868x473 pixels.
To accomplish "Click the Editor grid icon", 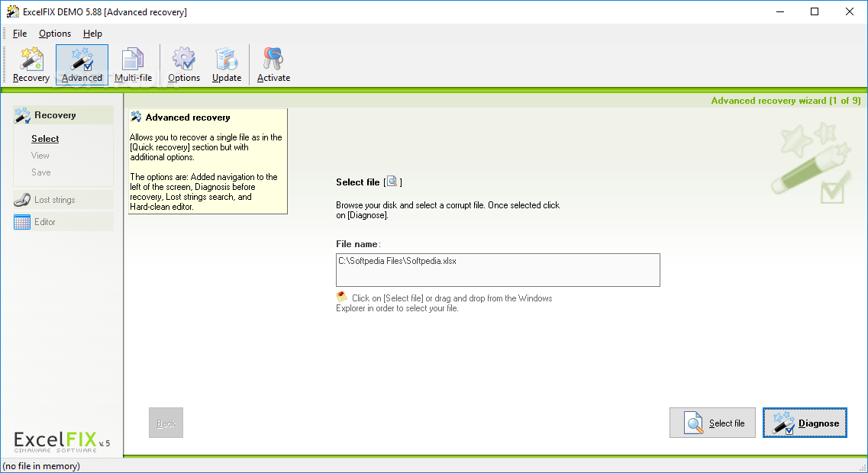I will 22,222.
